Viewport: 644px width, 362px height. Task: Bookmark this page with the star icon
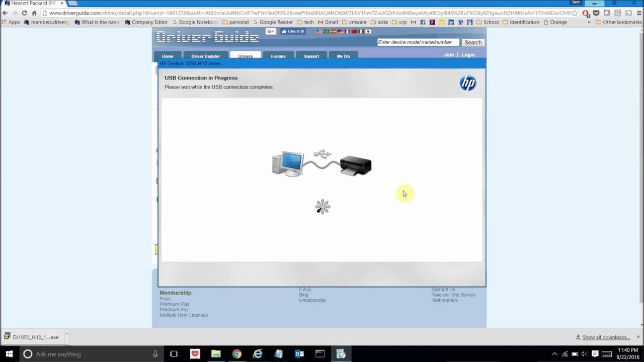coord(575,13)
